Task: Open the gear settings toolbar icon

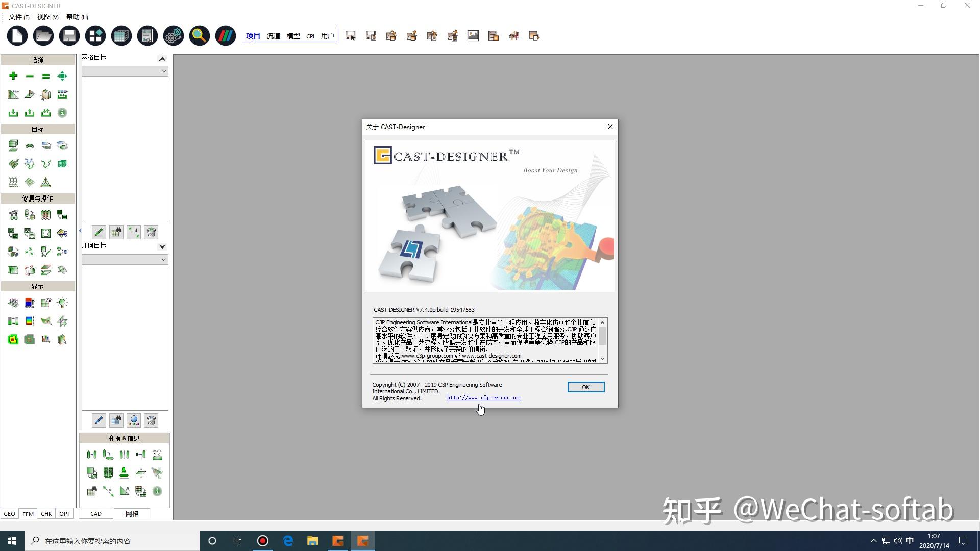Action: point(174,36)
